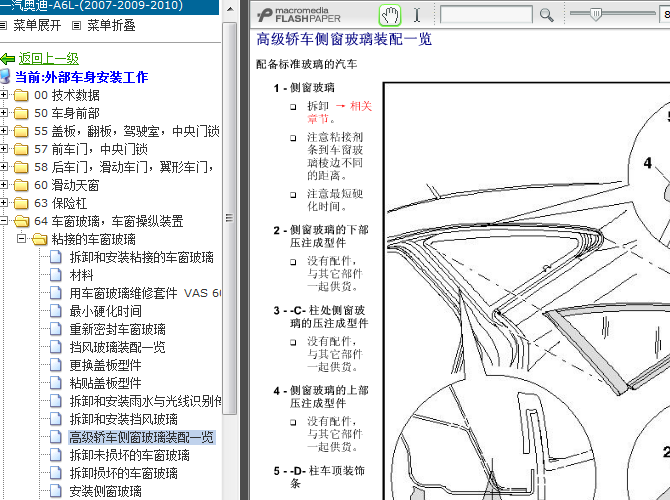Expand the 50 车身前部 node
This screenshot has height=500, width=670.
[3, 112]
